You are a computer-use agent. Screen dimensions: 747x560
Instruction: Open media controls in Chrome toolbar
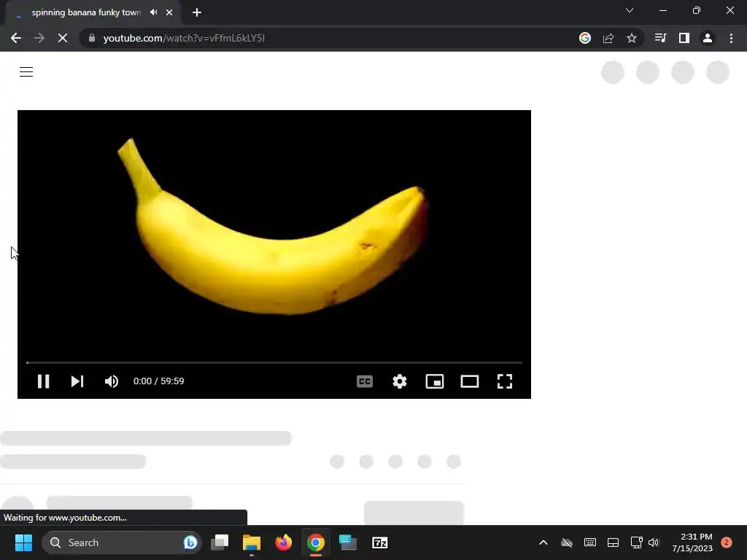660,38
